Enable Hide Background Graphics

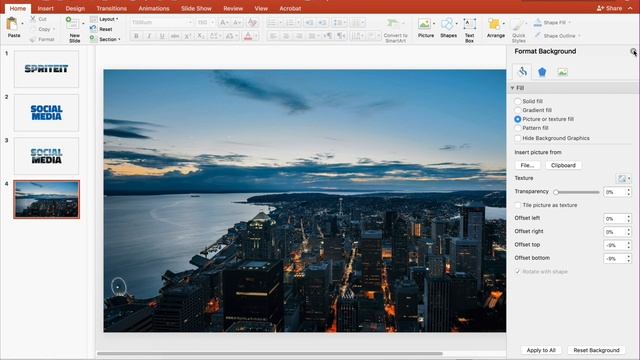click(x=518, y=138)
